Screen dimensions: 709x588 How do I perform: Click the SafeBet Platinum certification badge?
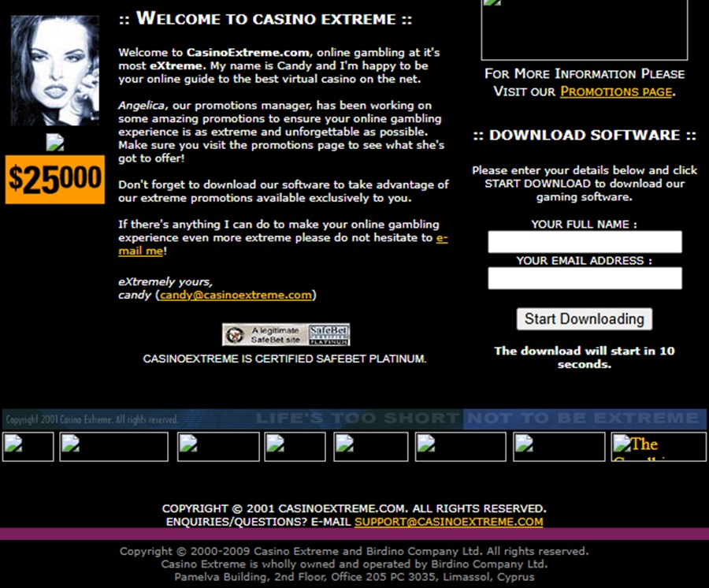tap(286, 335)
